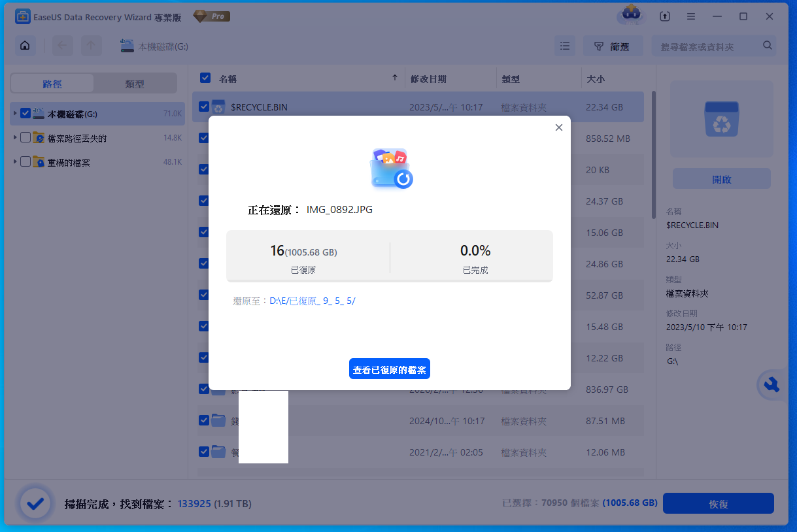Viewport: 797px width, 532px height.
Task: Uncheck the $RECYCLE.BIN file checkbox
Action: click(204, 106)
